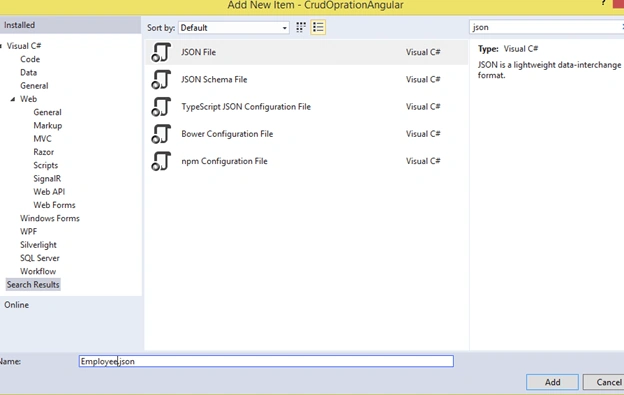Click the Add button
624x395 pixels.
pos(552,382)
